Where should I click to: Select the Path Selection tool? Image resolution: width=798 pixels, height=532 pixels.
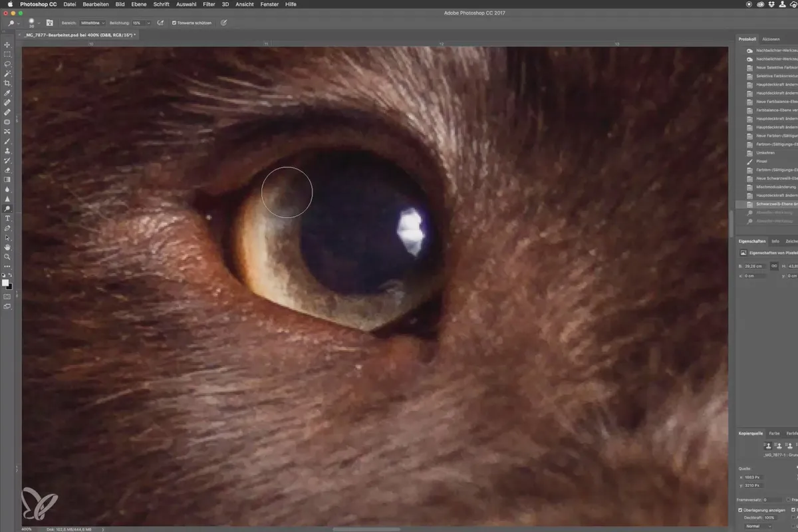pos(7,237)
